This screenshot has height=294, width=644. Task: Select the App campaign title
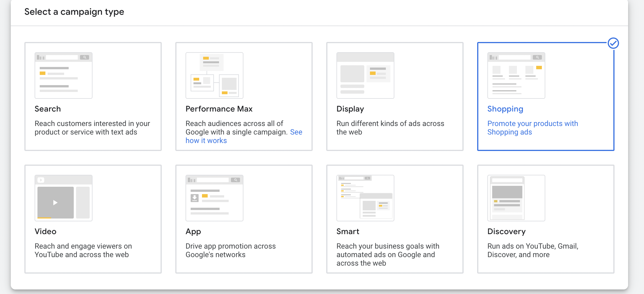[x=193, y=232]
